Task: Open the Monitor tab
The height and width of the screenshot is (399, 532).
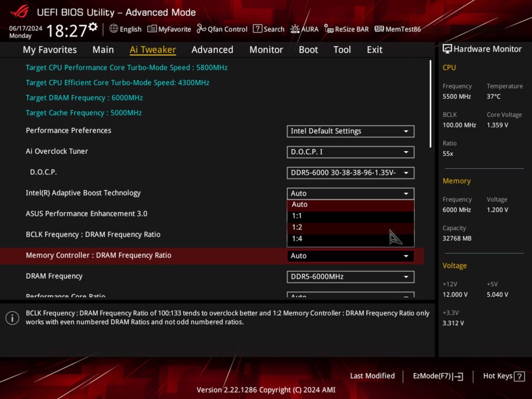Action: [x=266, y=49]
